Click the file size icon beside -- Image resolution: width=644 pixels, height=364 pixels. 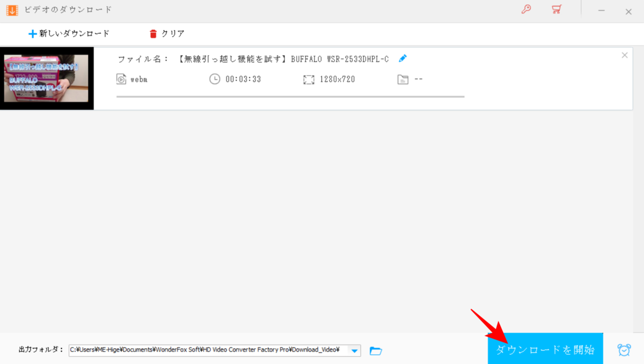pyautogui.click(x=403, y=79)
